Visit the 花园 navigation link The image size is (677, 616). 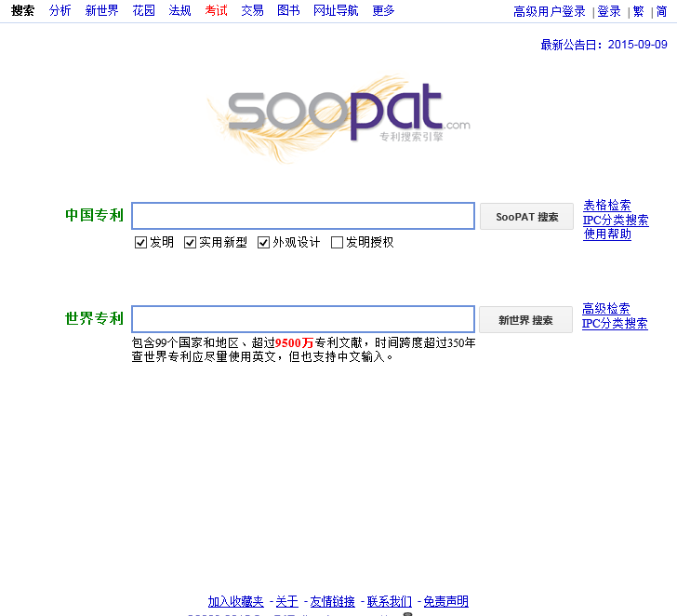pos(143,10)
